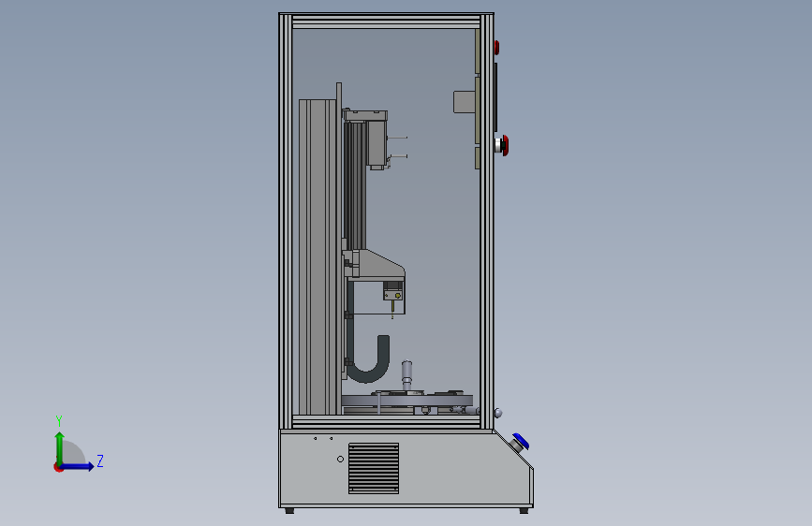Click the 'Y' axis label
Image resolution: width=812 pixels, height=526 pixels.
[x=59, y=421]
